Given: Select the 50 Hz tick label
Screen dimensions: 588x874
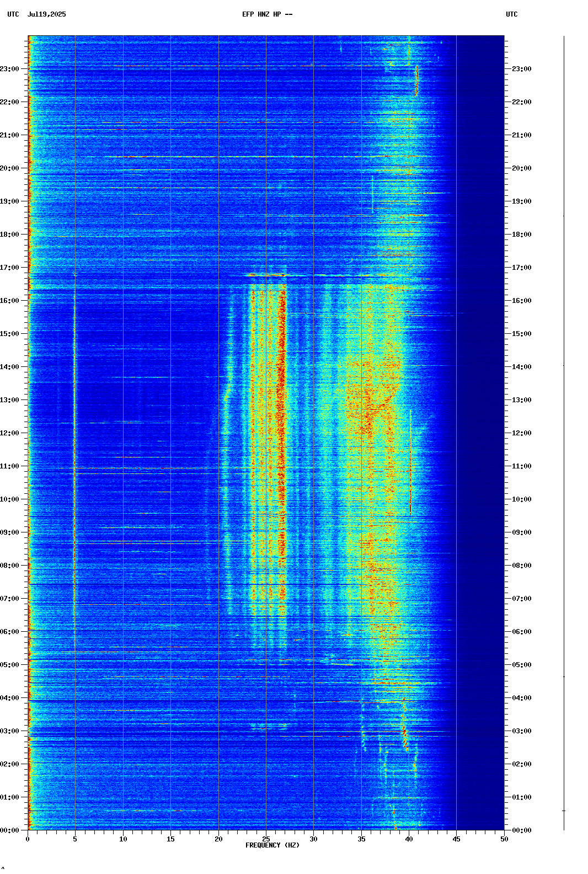Looking at the screenshot, I should pyautogui.click(x=504, y=839).
